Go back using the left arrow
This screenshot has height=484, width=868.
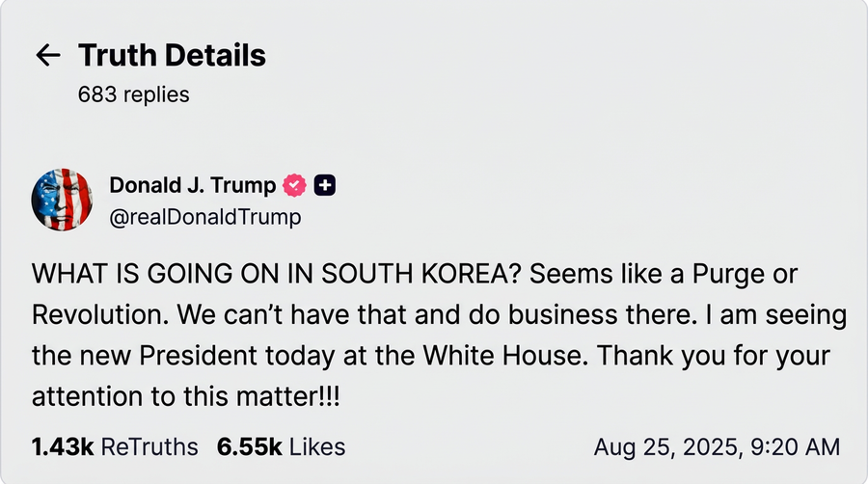click(47, 55)
